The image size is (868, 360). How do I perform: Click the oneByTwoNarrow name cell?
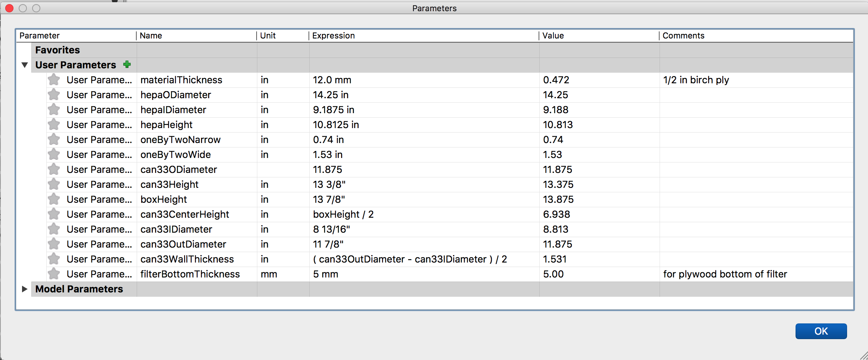point(197,140)
